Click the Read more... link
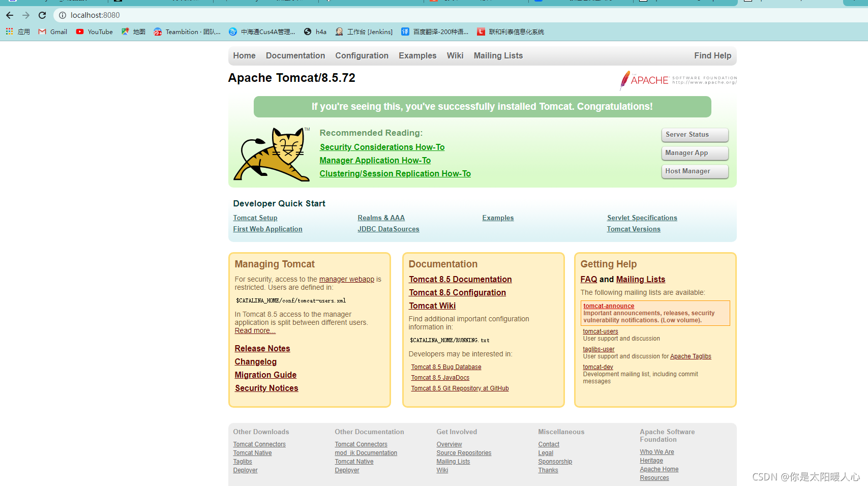 (x=255, y=330)
